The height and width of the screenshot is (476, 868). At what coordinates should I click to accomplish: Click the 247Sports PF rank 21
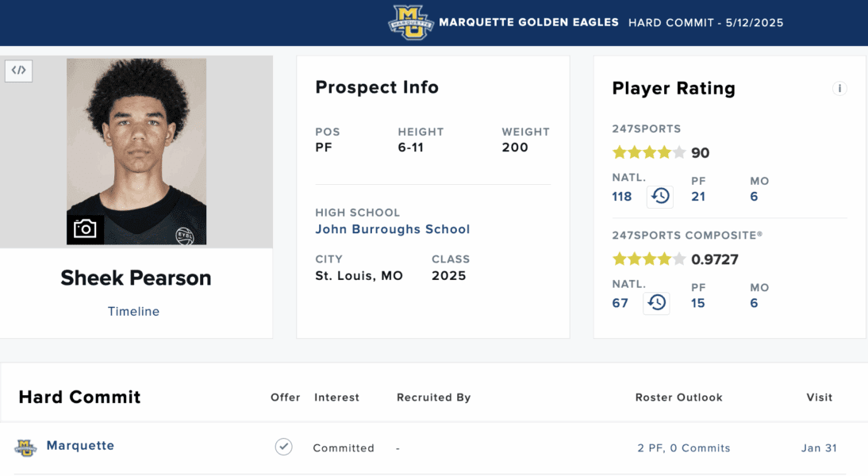[698, 197]
